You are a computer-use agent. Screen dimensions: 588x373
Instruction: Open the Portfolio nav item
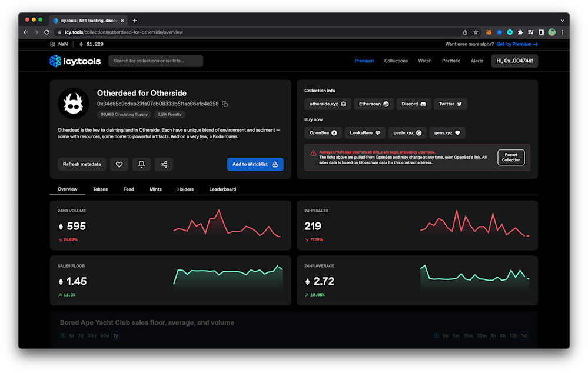click(x=451, y=61)
